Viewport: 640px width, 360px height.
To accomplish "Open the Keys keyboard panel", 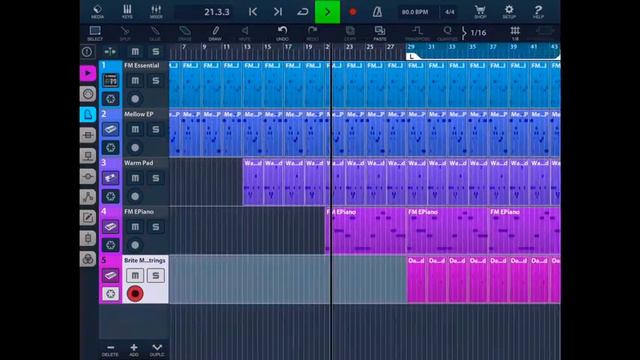I will point(127,12).
